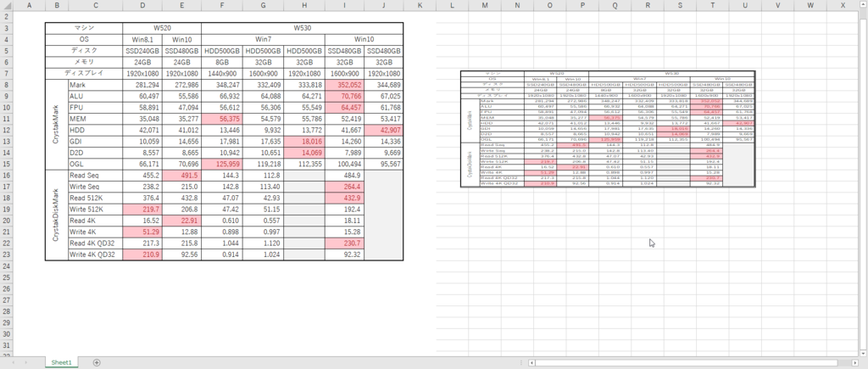Click the Win7 cell

point(264,40)
